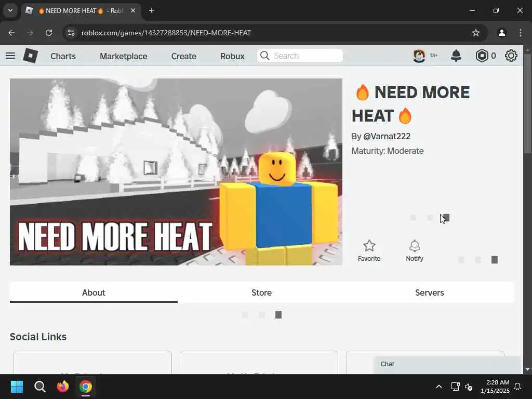This screenshot has height=399, width=532.
Task: Go back in browser history
Action: 11,33
